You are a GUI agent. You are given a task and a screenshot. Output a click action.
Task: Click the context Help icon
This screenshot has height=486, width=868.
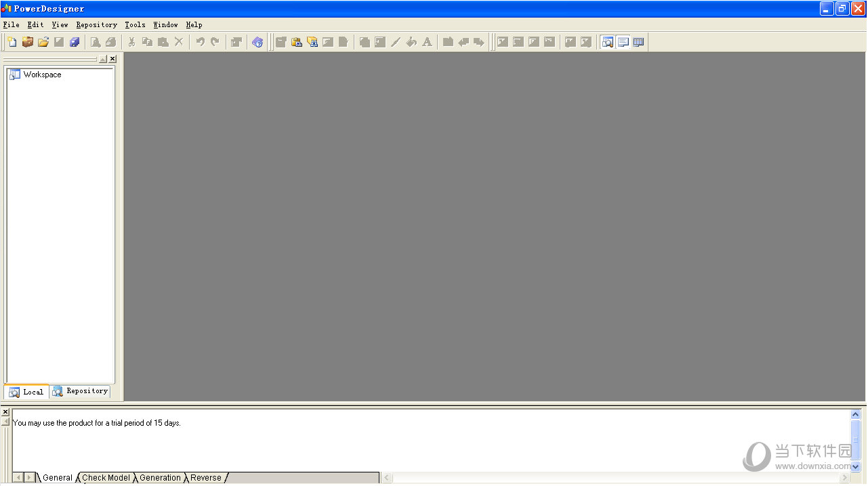pyautogui.click(x=257, y=42)
